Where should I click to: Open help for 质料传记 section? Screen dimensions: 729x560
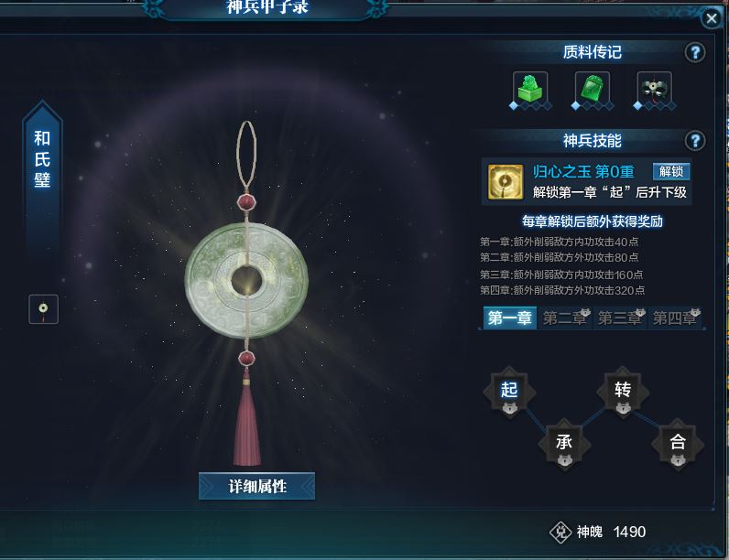point(695,52)
